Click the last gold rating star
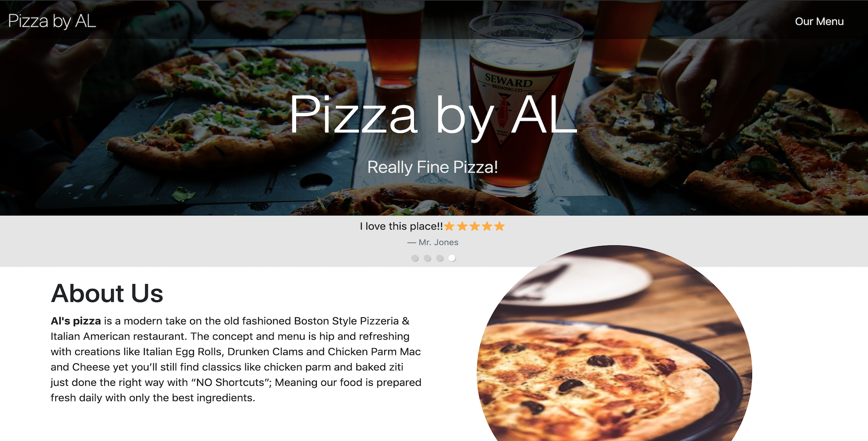Screen dimensions: 868x441 (499, 226)
